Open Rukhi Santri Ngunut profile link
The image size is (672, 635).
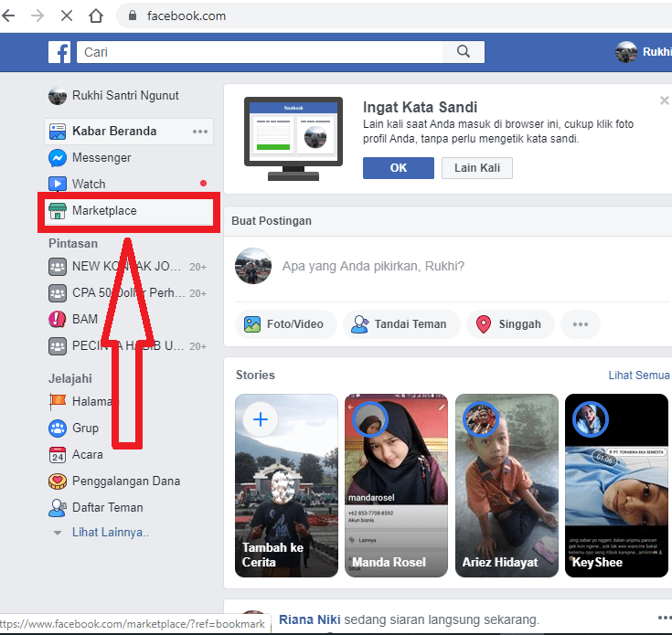125,96
